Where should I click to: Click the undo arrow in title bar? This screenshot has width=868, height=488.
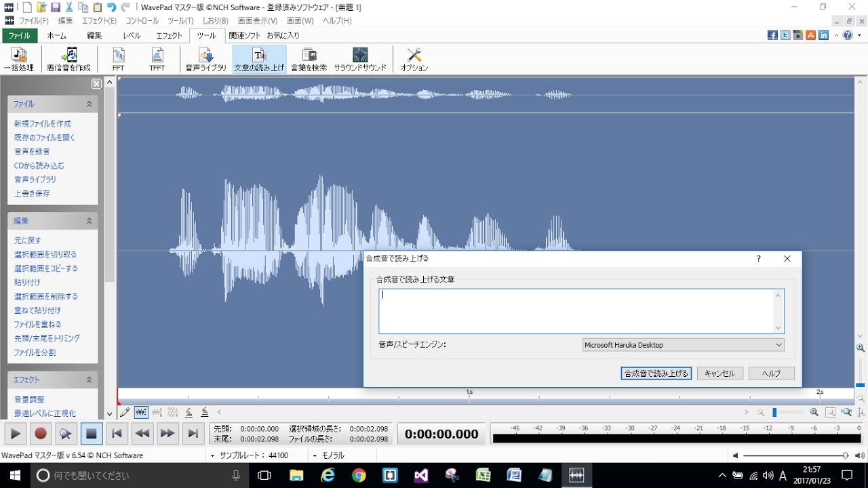[x=112, y=7]
